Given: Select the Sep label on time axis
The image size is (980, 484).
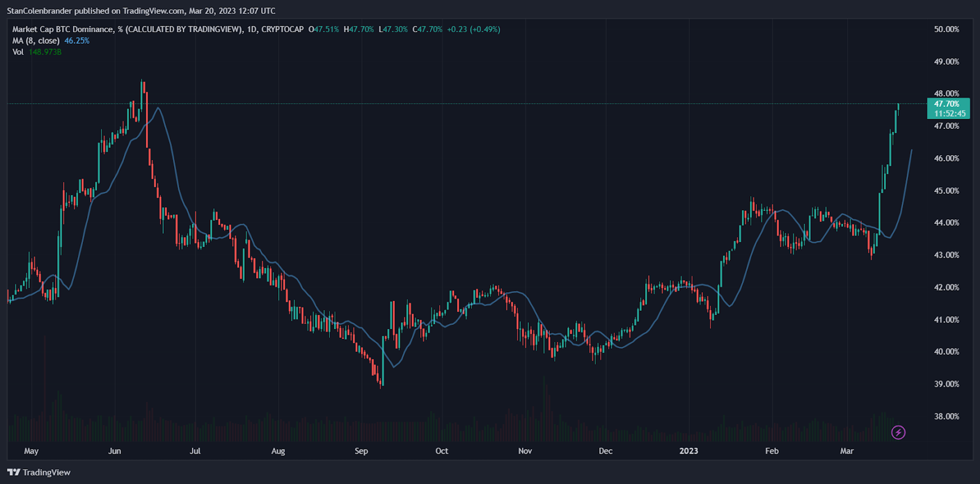Looking at the screenshot, I should point(361,451).
